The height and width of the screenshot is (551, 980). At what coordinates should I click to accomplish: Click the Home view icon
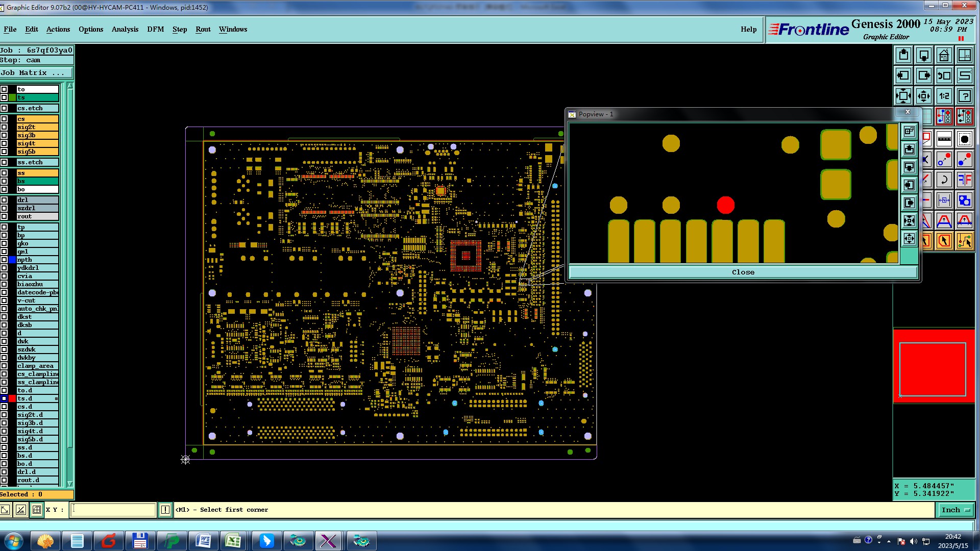coord(944,55)
